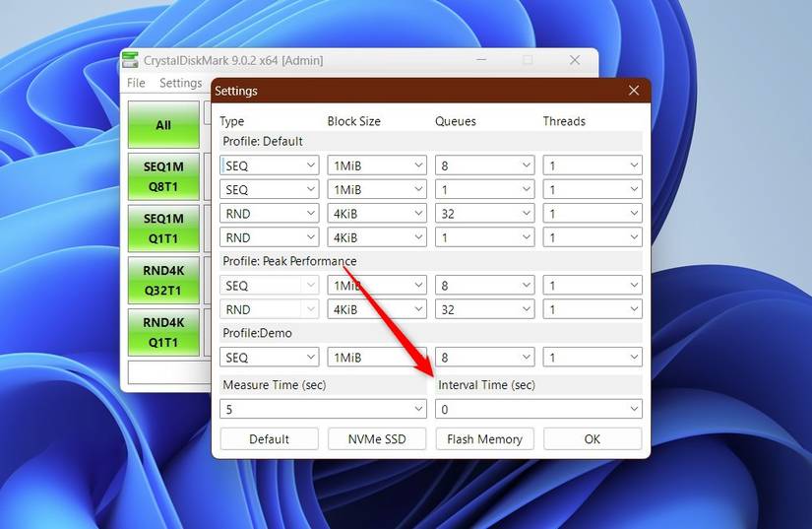Open Queues dropdown showing 1 in fourth Default row

(x=484, y=237)
